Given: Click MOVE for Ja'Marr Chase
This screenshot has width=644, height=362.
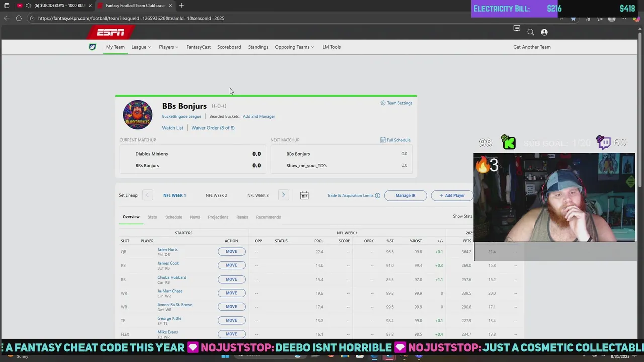Looking at the screenshot, I should (x=231, y=293).
